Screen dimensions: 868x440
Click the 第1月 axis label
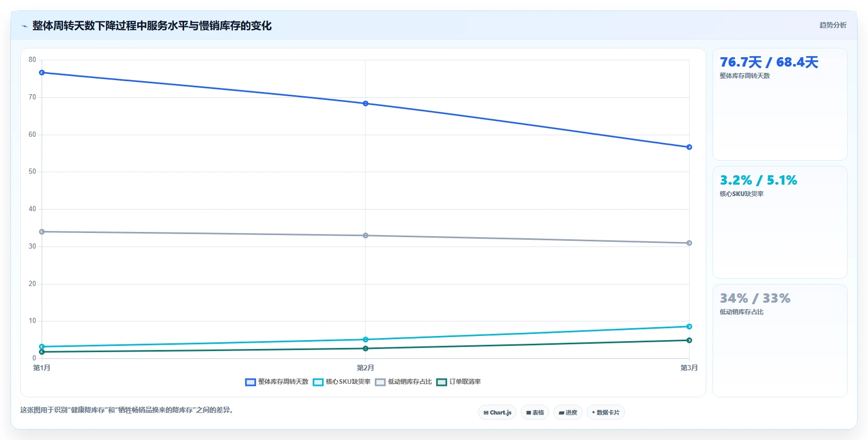[x=42, y=368]
